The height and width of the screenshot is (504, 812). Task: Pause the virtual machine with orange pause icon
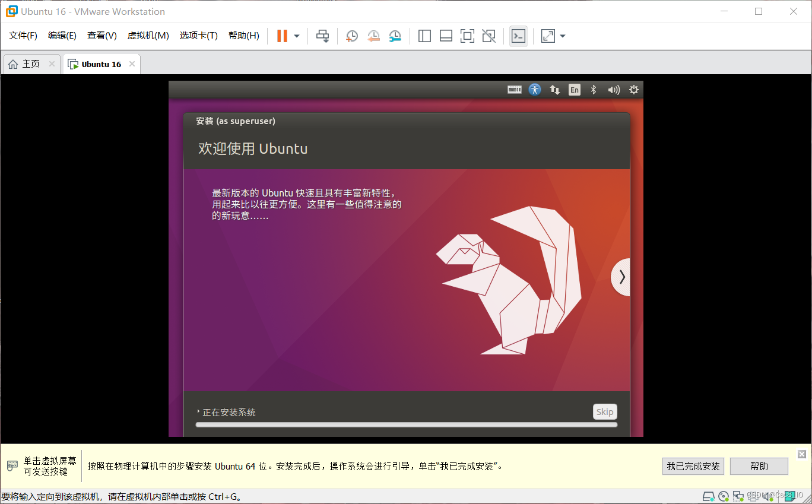coord(282,36)
